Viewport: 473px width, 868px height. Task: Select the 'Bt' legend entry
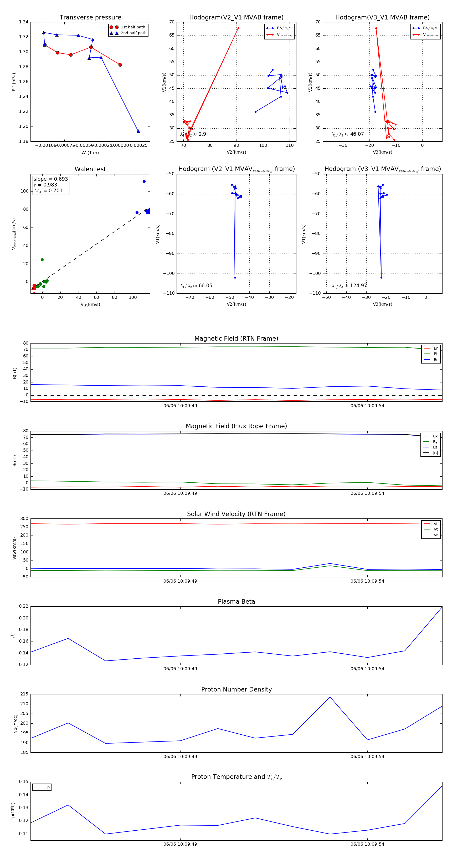pyautogui.click(x=431, y=354)
